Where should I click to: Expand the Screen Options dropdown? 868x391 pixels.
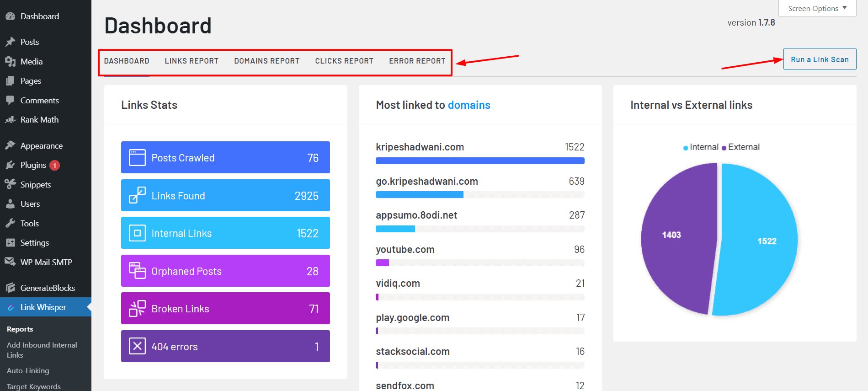pos(817,8)
